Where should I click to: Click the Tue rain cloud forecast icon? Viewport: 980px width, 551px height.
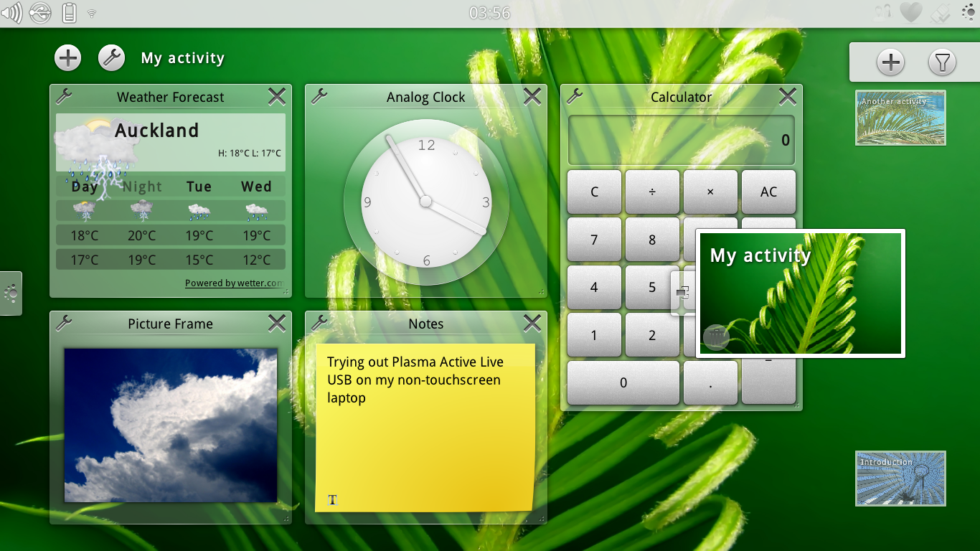click(199, 211)
